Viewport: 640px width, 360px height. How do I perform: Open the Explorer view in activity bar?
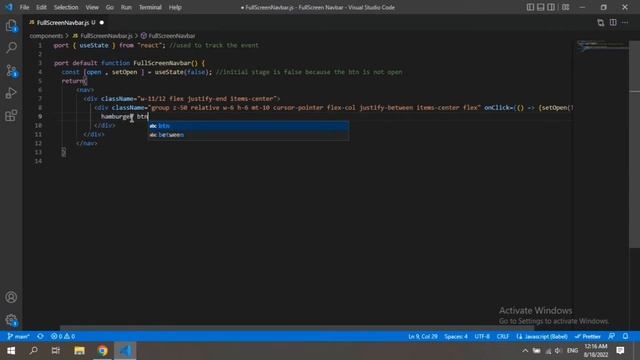pyautogui.click(x=11, y=26)
